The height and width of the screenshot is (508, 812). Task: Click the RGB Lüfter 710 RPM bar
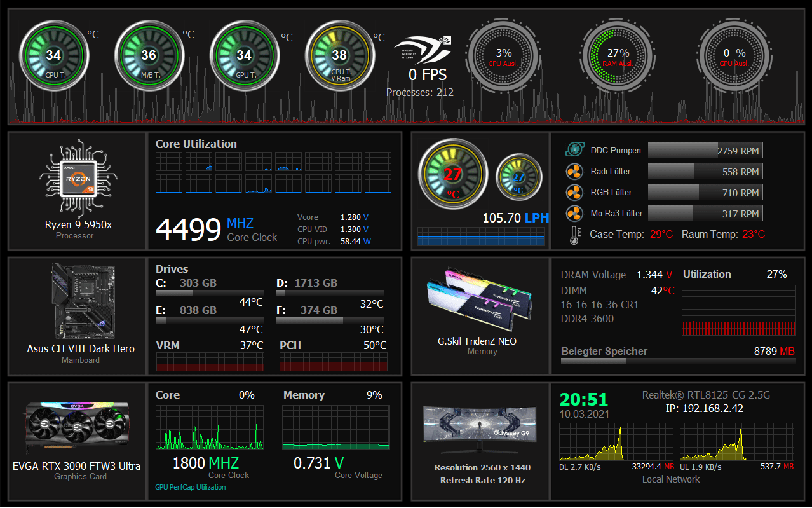coord(705,192)
